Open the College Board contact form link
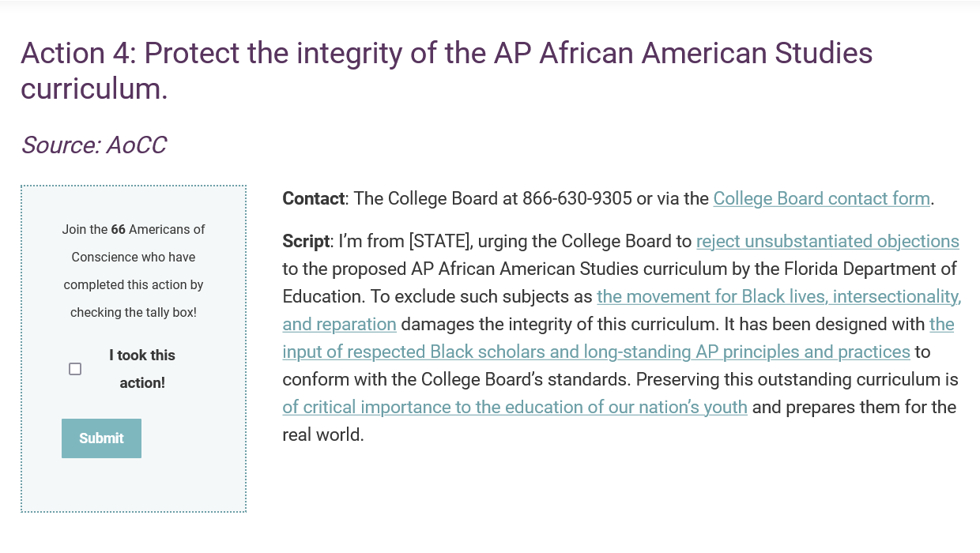This screenshot has height=553, width=980. pyautogui.click(x=822, y=198)
